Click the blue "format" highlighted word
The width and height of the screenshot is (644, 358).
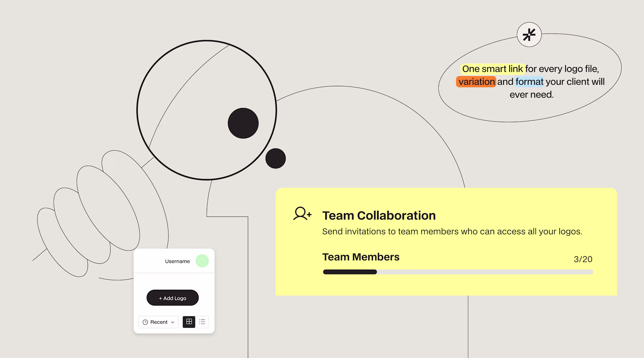[x=529, y=81]
